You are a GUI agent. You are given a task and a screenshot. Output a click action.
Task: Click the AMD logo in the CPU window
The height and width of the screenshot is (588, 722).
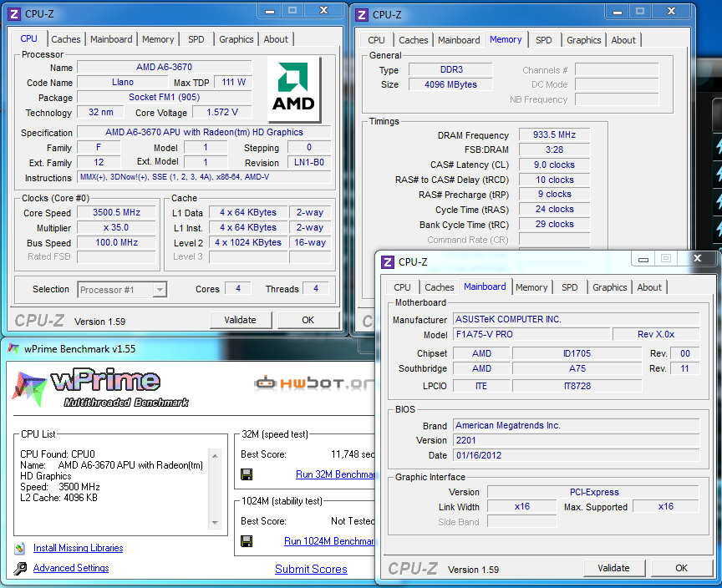click(x=293, y=89)
